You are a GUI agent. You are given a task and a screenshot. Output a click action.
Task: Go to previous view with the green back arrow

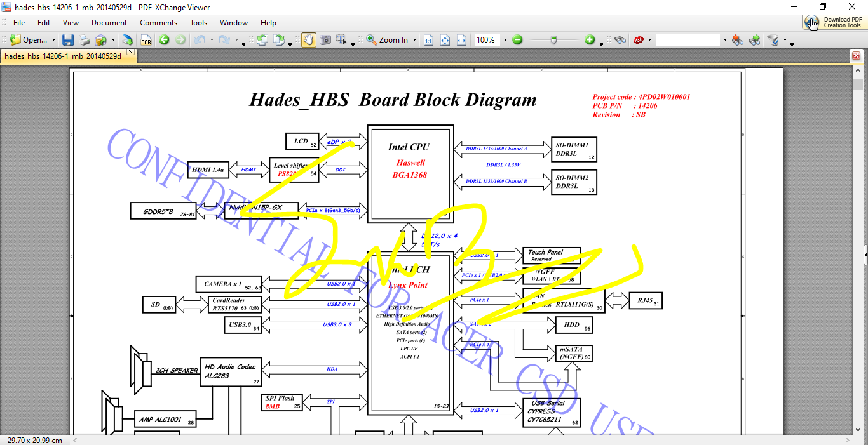(x=164, y=40)
